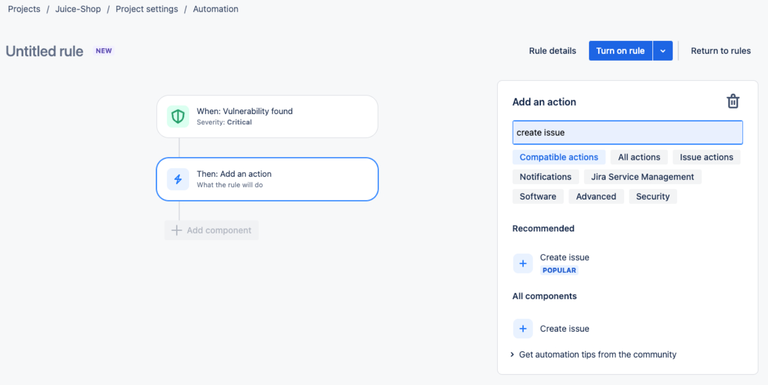Click Return to rules
This screenshot has height=385, width=768.
click(720, 51)
